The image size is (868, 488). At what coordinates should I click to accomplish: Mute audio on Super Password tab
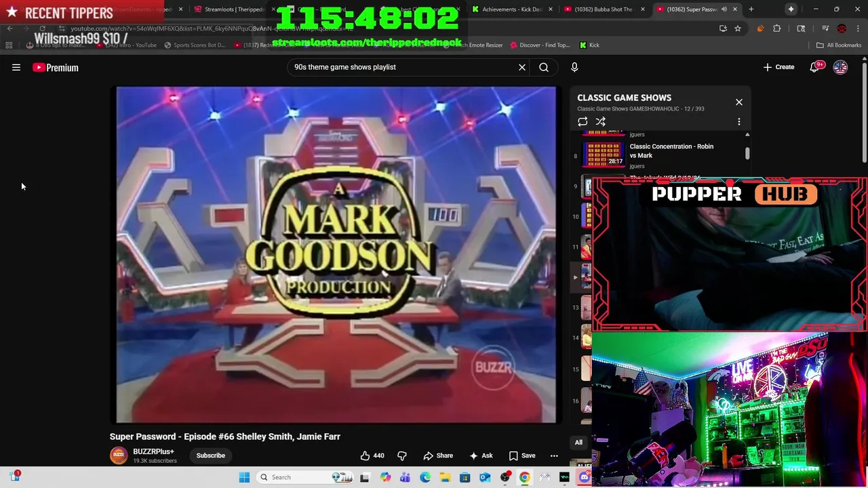click(x=724, y=9)
